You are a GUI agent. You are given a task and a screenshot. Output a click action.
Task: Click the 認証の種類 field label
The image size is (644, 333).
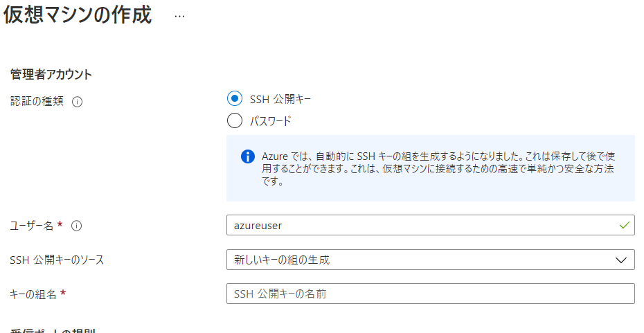(37, 101)
